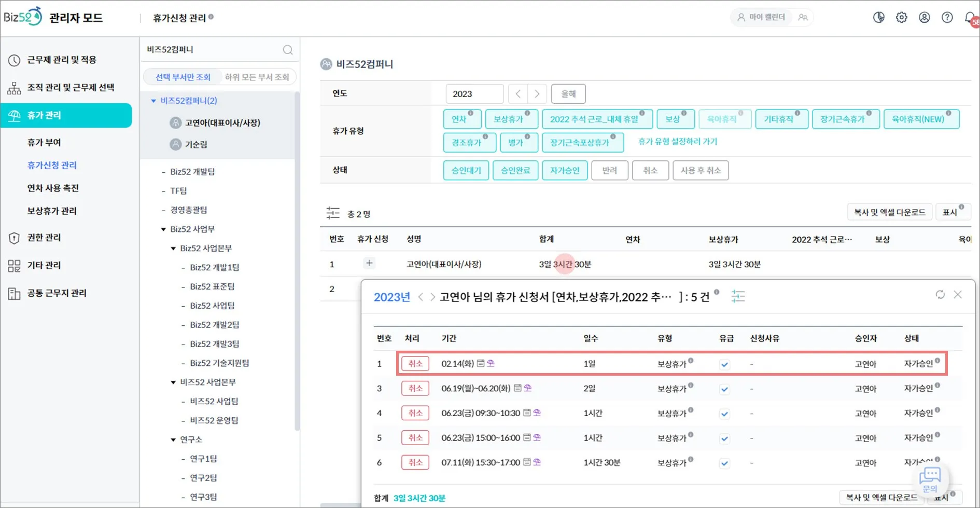Screen dimensions: 980x508
Task: Click info icon beside 자가승인 in row 1
Action: (937, 361)
